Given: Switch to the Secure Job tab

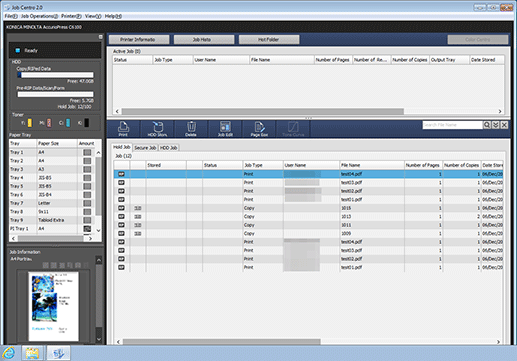Looking at the screenshot, I should [x=145, y=148].
